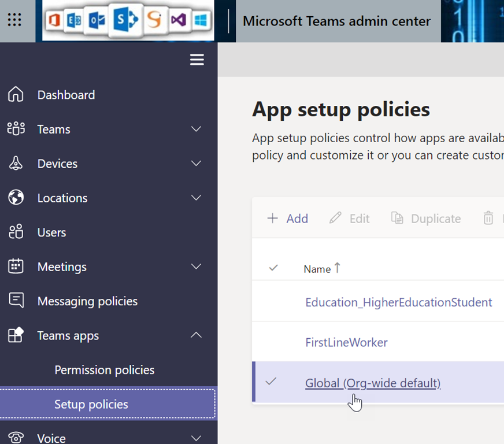Expand the Voice section chevron
The height and width of the screenshot is (444, 504).
coord(197,438)
